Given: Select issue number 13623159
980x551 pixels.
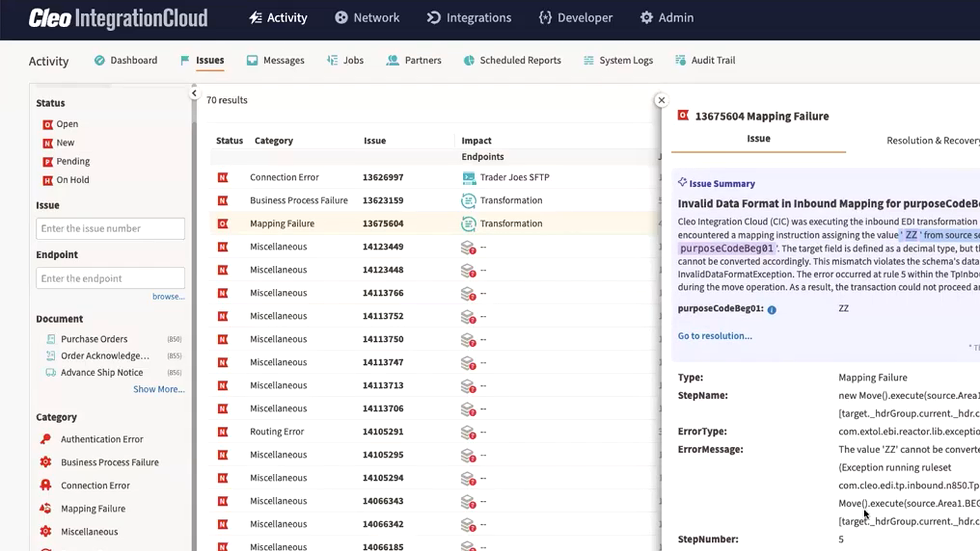Looking at the screenshot, I should [383, 200].
